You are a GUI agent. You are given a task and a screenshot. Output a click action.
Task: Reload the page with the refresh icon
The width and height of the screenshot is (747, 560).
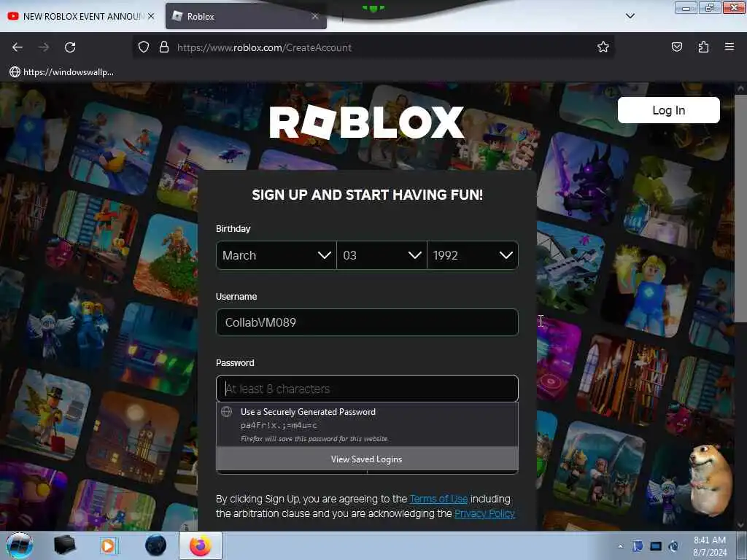click(70, 47)
